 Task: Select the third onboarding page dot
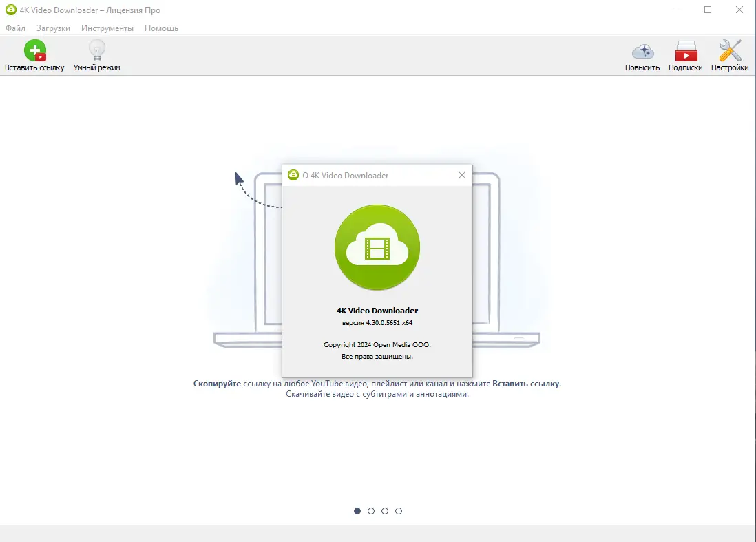coord(385,511)
